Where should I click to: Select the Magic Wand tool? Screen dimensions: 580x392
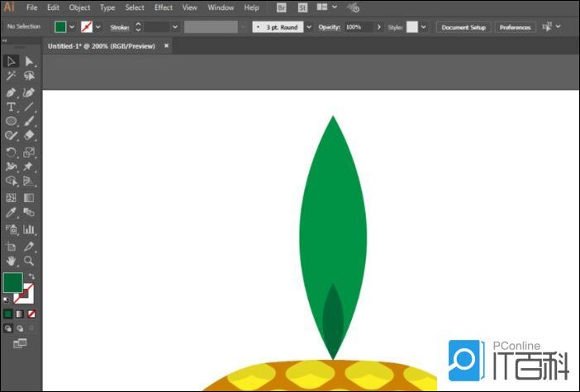(x=11, y=76)
